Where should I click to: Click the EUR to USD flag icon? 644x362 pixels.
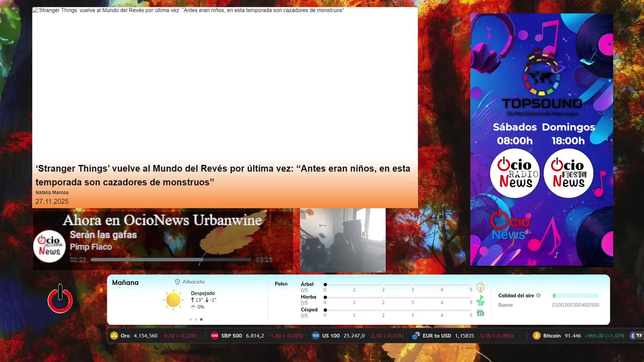416,335
